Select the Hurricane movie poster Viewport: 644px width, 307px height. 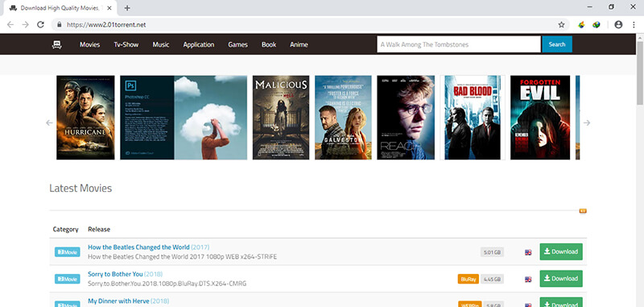pyautogui.click(x=85, y=118)
